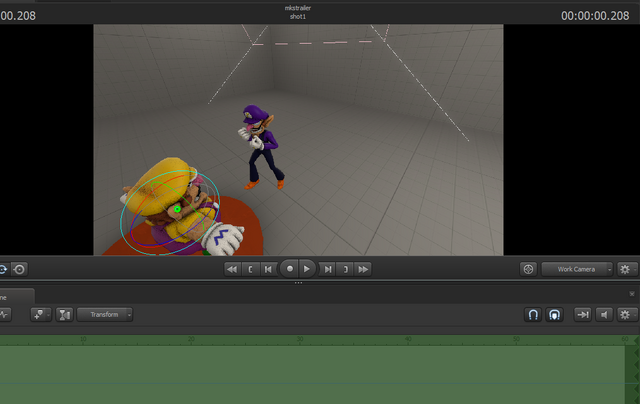This screenshot has height=404, width=640.
Task: Click the circular target icon at viewport bottom-left
Action: coord(19,269)
